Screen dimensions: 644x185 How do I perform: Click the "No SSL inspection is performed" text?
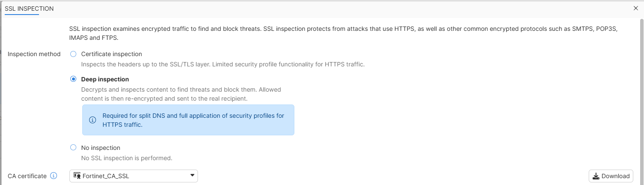(126, 158)
